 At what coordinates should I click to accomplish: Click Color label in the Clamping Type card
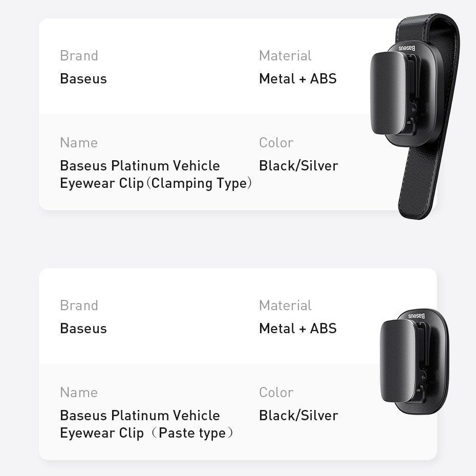point(276,143)
